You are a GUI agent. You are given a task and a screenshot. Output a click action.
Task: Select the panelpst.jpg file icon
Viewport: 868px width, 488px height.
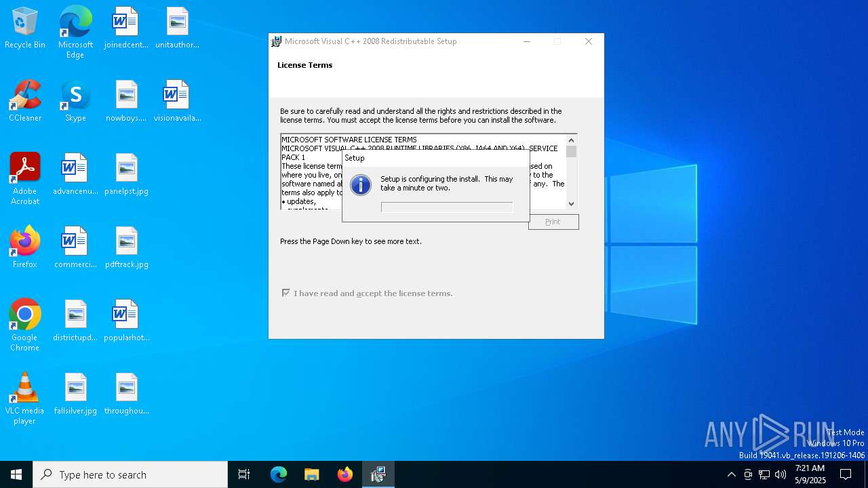coord(126,174)
